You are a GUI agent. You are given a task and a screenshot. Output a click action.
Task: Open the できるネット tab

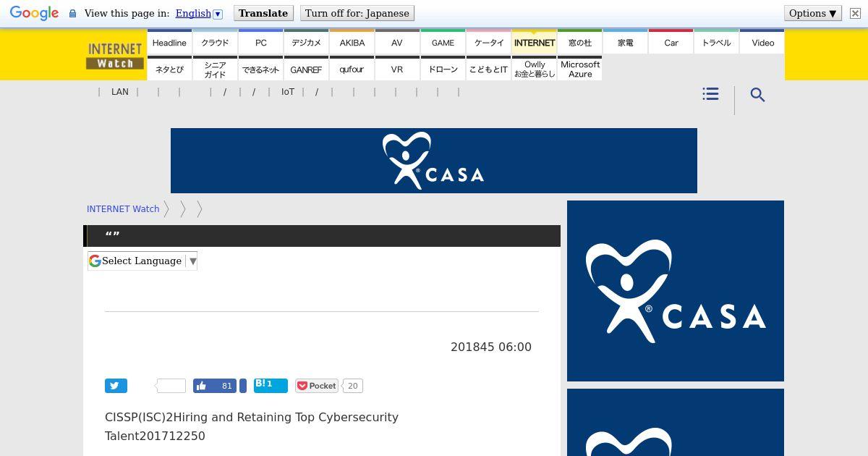pos(261,69)
